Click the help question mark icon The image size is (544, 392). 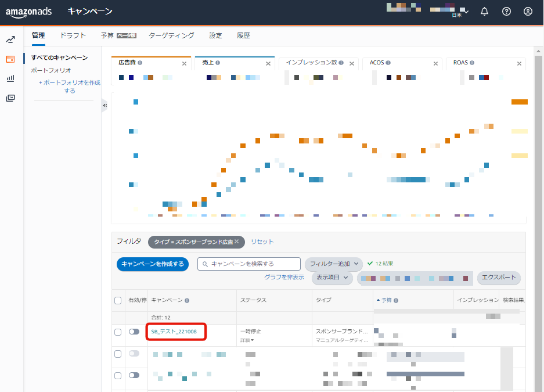pyautogui.click(x=506, y=12)
